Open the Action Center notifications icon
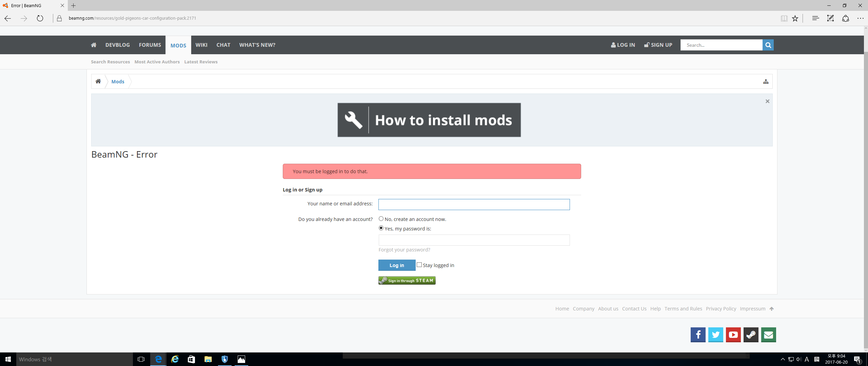 coord(857,360)
